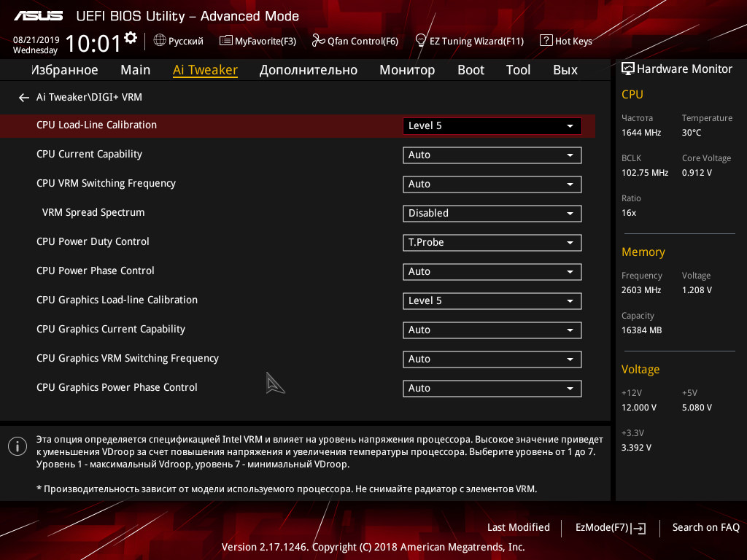The height and width of the screenshot is (560, 747).
Task: Click BCLK 102.75 MHz value
Action: click(645, 173)
